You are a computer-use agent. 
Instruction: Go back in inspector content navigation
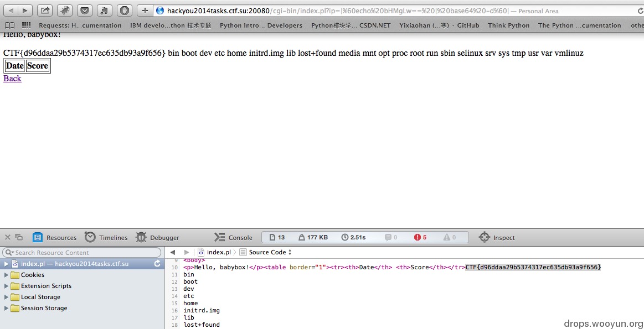(173, 252)
